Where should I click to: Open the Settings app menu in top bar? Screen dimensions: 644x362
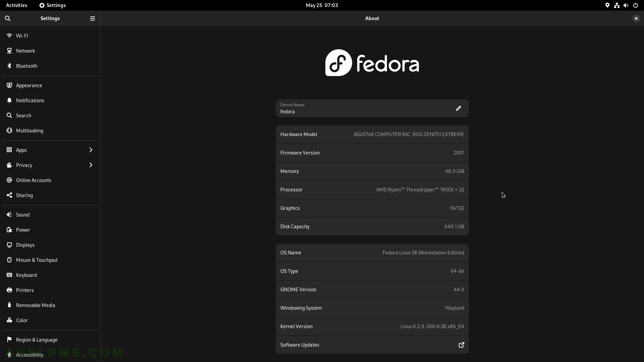tap(52, 5)
